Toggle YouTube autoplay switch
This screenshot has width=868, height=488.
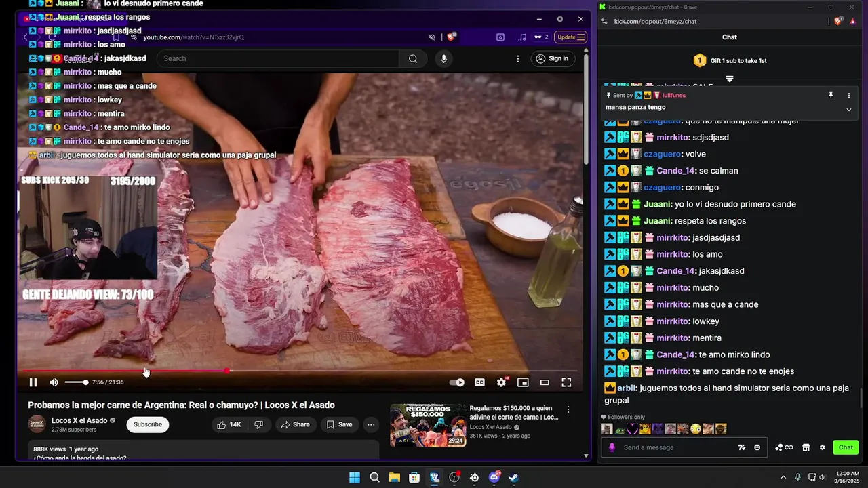click(x=456, y=382)
